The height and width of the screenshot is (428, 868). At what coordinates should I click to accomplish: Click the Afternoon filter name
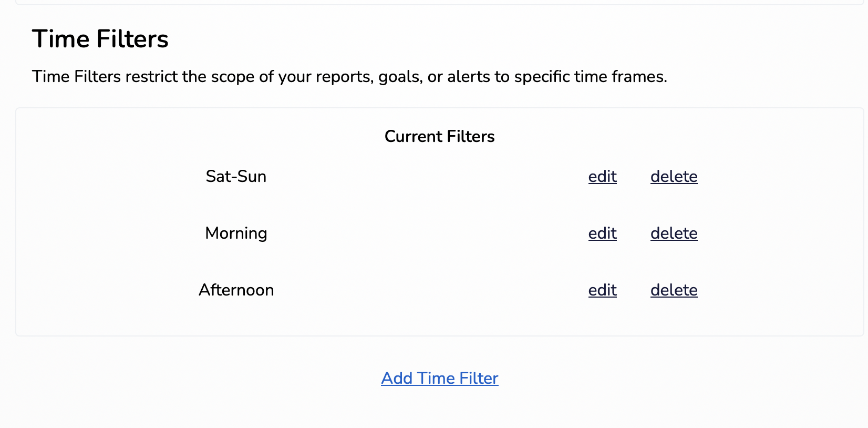click(236, 290)
